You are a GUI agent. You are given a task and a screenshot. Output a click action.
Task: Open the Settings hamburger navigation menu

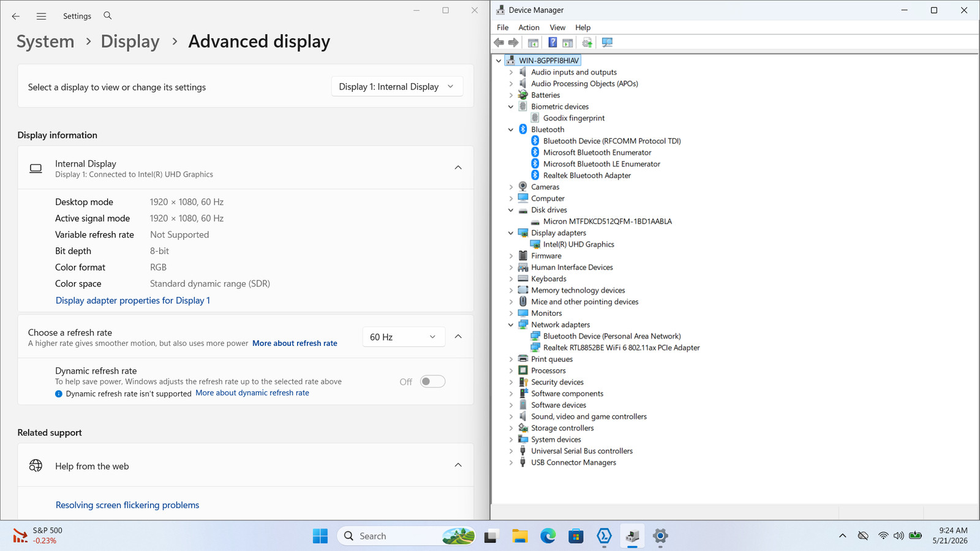41,17
